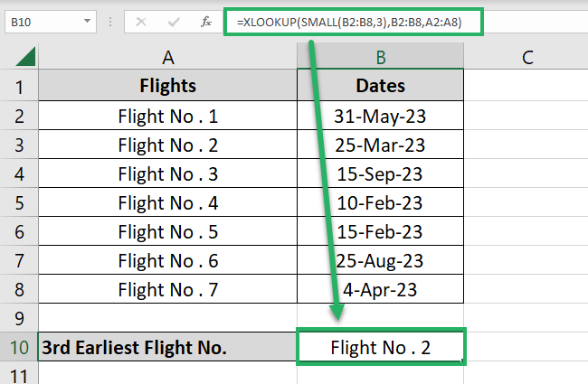This screenshot has width=588, height=384.
Task: Click the Dates header cell
Action: [x=381, y=87]
